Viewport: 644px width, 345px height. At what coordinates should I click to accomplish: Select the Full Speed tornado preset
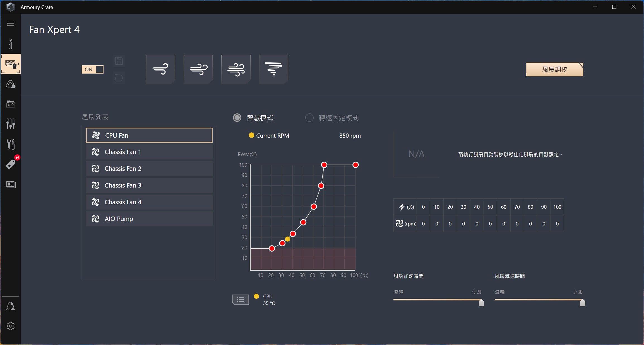coord(273,69)
